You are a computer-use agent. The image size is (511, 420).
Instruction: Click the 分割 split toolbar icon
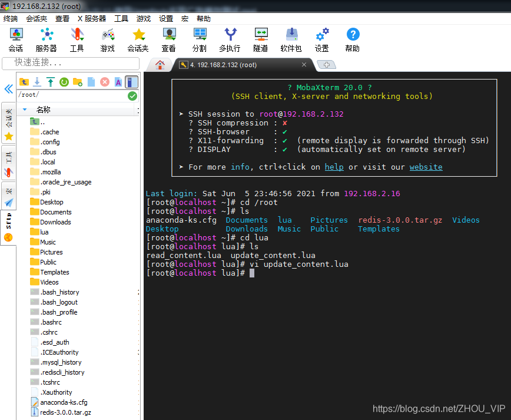click(x=200, y=40)
